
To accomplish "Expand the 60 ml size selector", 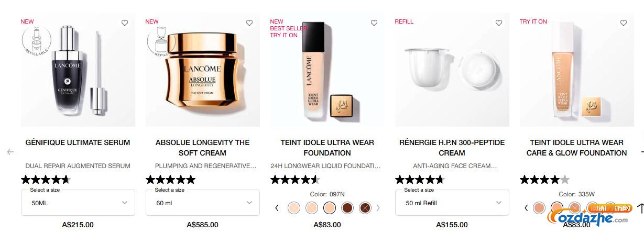I will (202, 203).
